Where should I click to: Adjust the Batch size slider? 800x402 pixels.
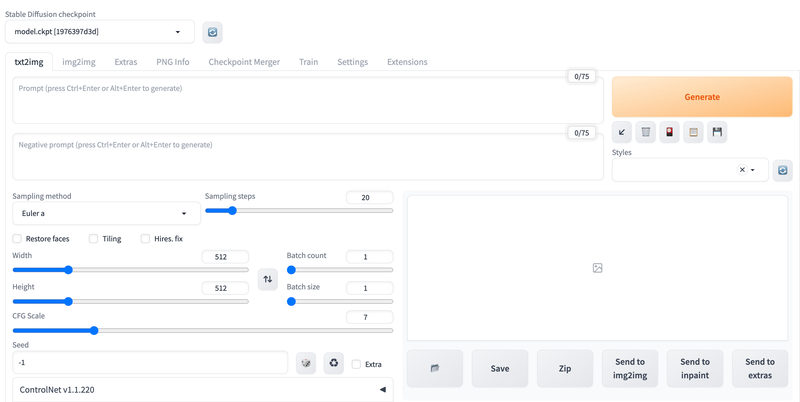(x=340, y=302)
